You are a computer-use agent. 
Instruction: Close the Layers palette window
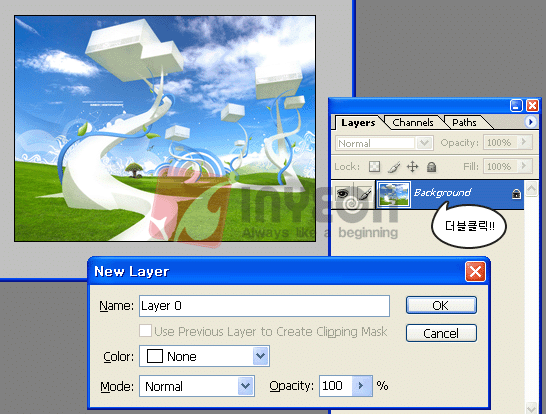point(532,105)
